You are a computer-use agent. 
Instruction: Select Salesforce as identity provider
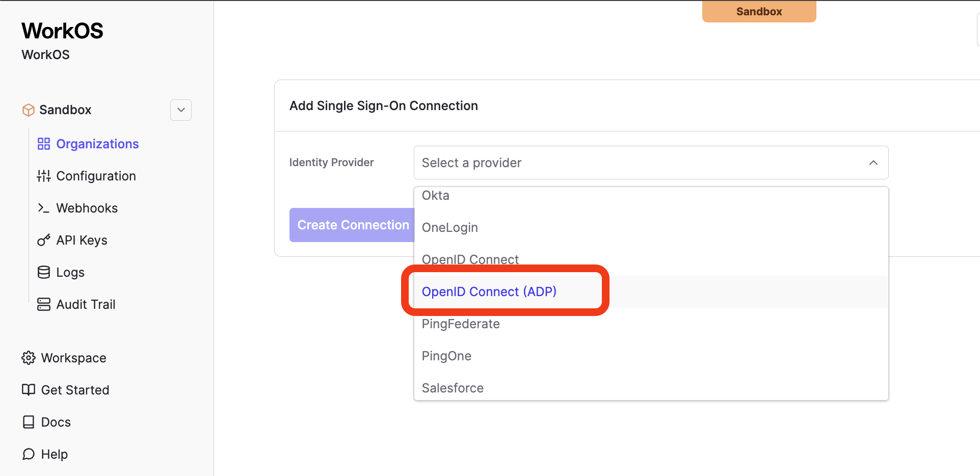[453, 388]
